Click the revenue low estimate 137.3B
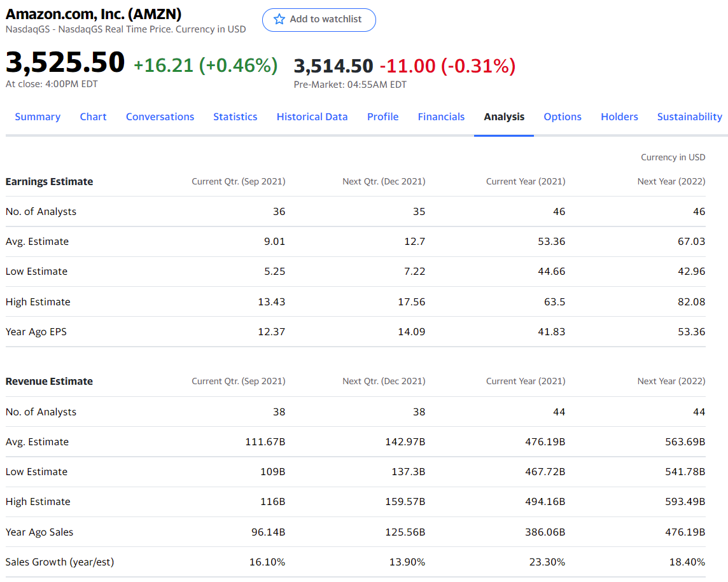728x582 pixels. [x=409, y=471]
